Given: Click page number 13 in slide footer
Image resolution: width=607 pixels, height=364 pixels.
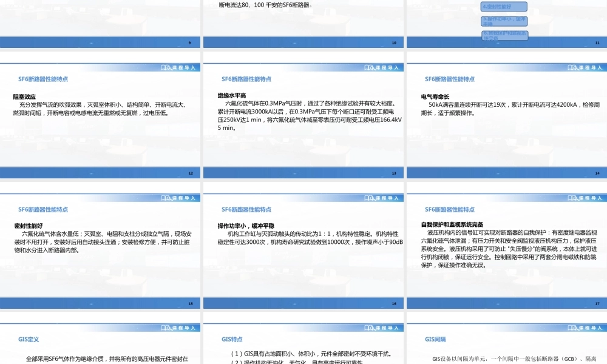Looking at the screenshot, I should point(394,173).
